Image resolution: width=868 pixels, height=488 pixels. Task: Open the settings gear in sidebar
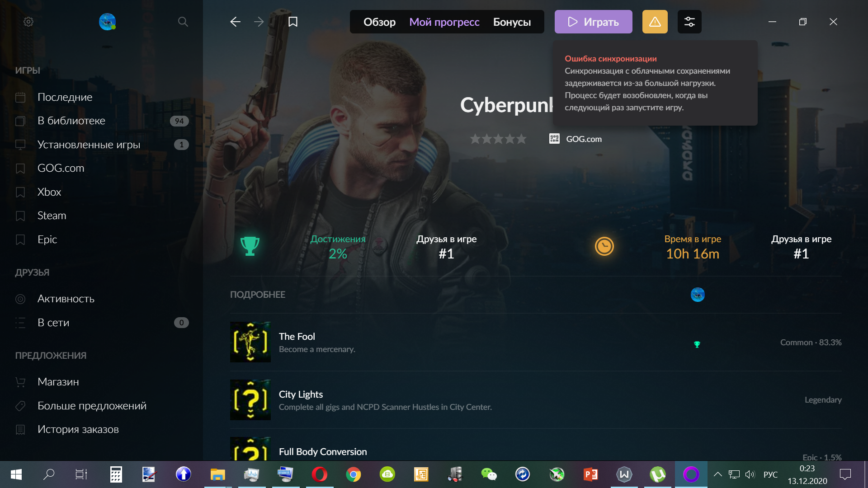tap(28, 22)
